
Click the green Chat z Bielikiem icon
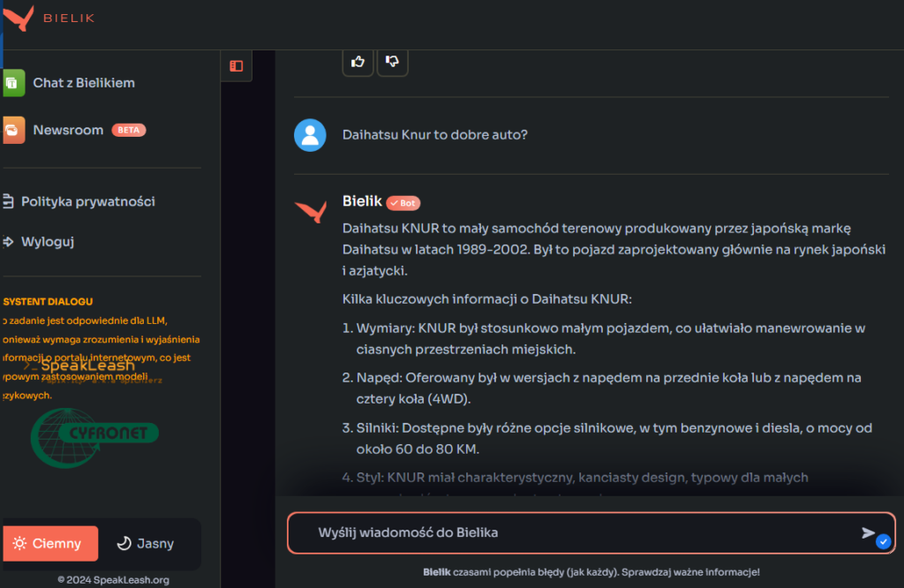point(13,83)
